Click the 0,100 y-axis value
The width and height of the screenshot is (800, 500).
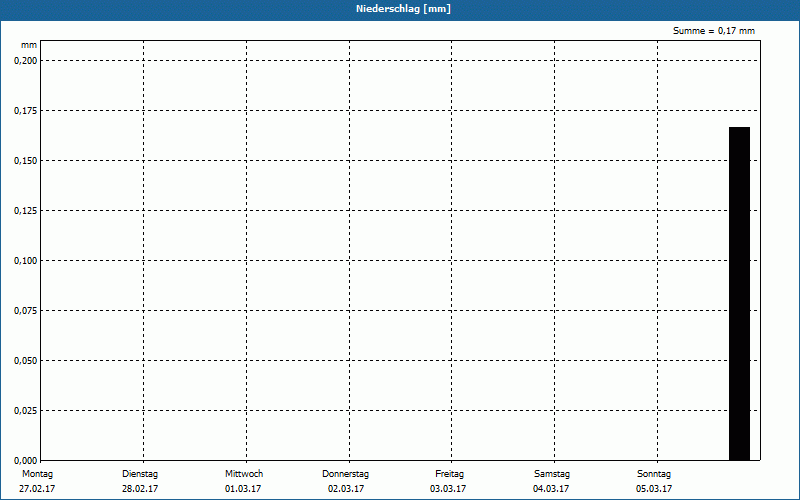[26, 261]
